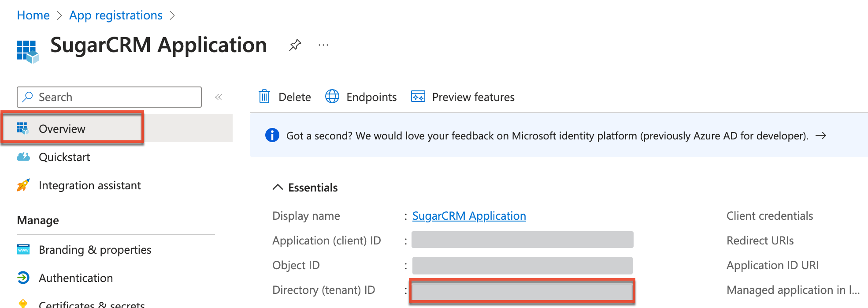Click the Directory (tenant) ID value
The image size is (868, 308).
[523, 291]
